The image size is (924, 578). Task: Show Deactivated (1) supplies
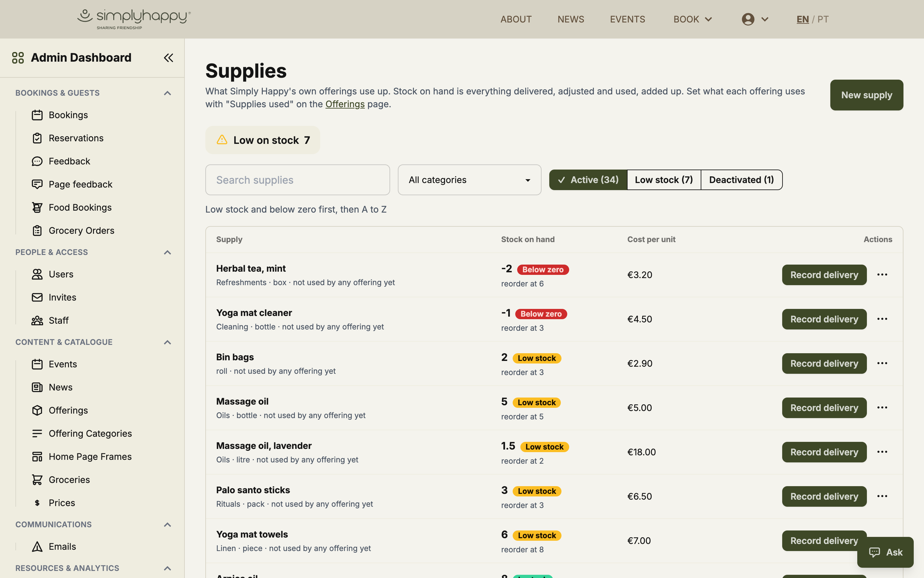pos(741,180)
